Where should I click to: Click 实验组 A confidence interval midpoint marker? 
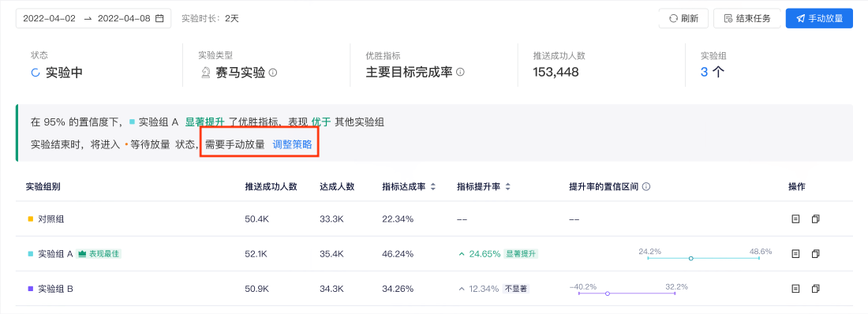pyautogui.click(x=691, y=259)
